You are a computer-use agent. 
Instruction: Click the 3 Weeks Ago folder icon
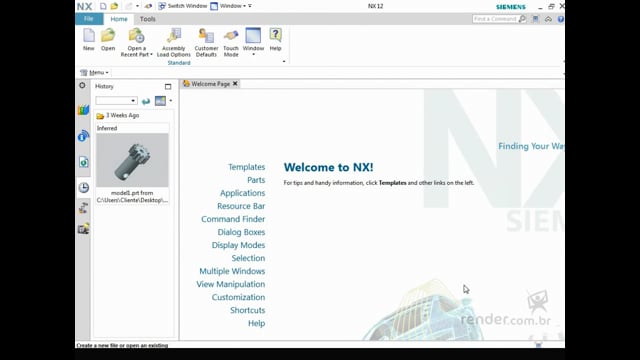100,116
